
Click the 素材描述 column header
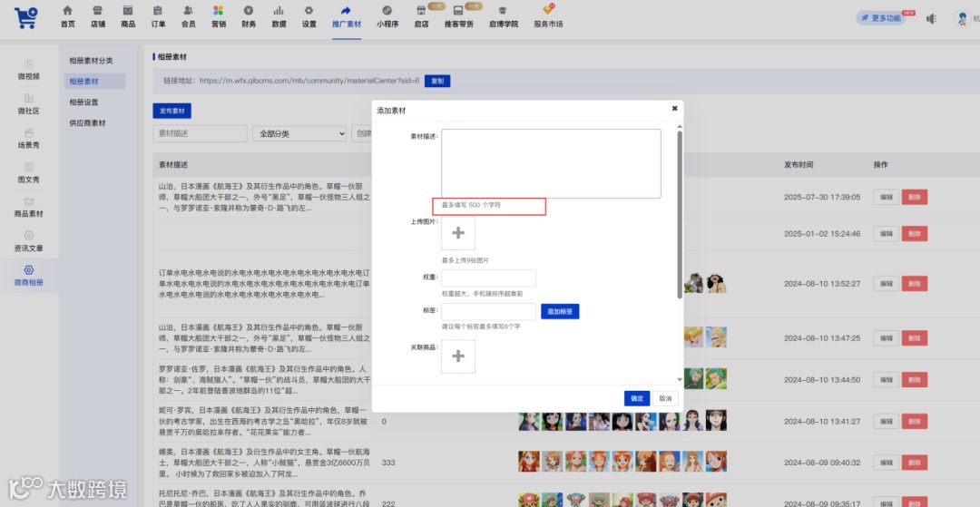click(x=173, y=165)
